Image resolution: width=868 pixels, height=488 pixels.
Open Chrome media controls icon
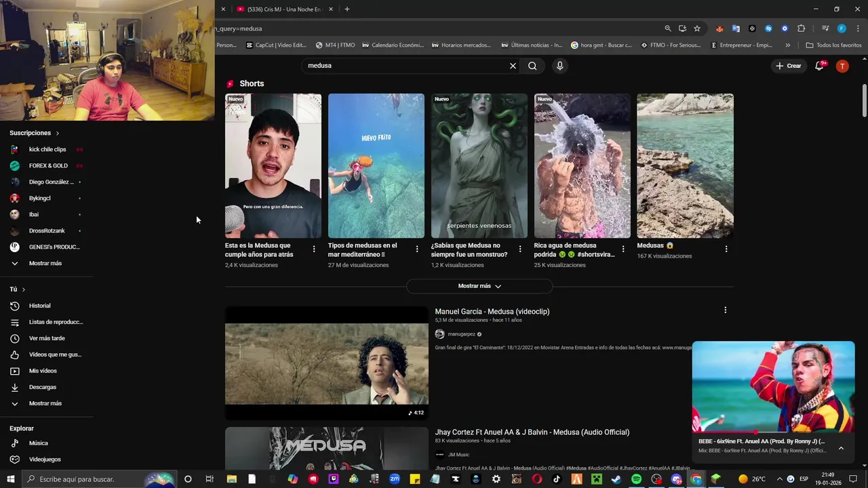click(825, 28)
